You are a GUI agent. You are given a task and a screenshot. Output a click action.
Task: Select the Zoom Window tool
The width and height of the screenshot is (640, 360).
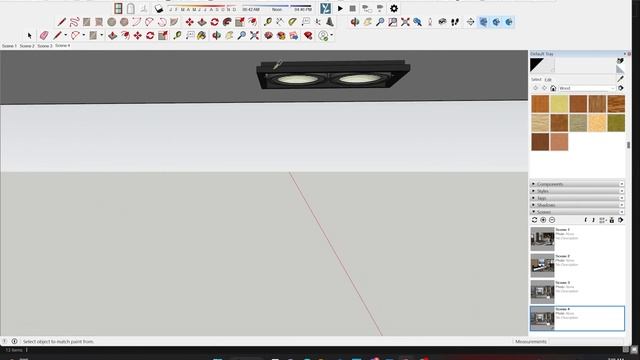[x=392, y=22]
